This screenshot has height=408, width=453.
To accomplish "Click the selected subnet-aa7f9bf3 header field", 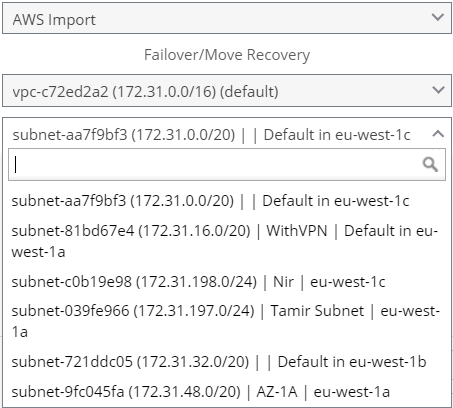I will tap(227, 134).
